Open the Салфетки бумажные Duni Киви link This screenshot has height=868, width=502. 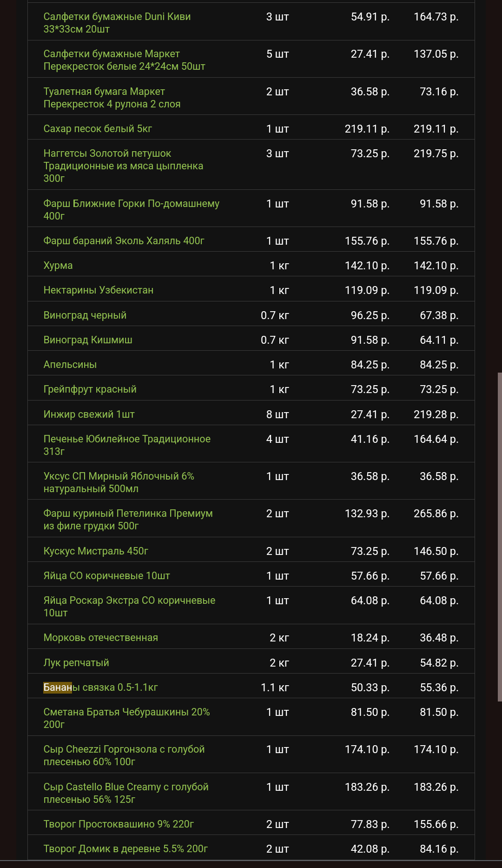117,17
